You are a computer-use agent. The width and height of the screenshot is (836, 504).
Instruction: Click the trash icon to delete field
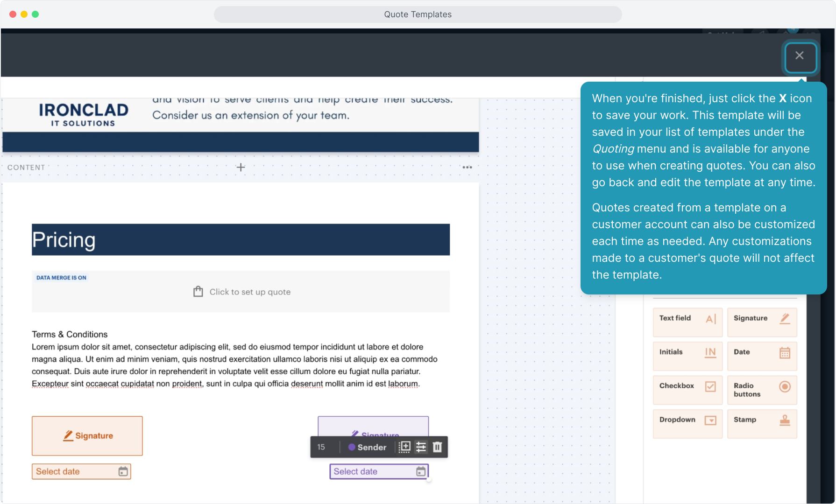pos(437,447)
